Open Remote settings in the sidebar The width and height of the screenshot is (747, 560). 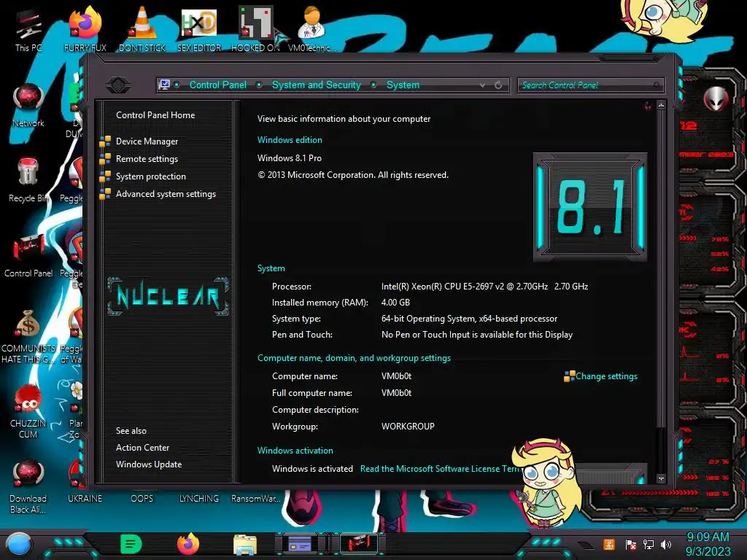(x=147, y=159)
